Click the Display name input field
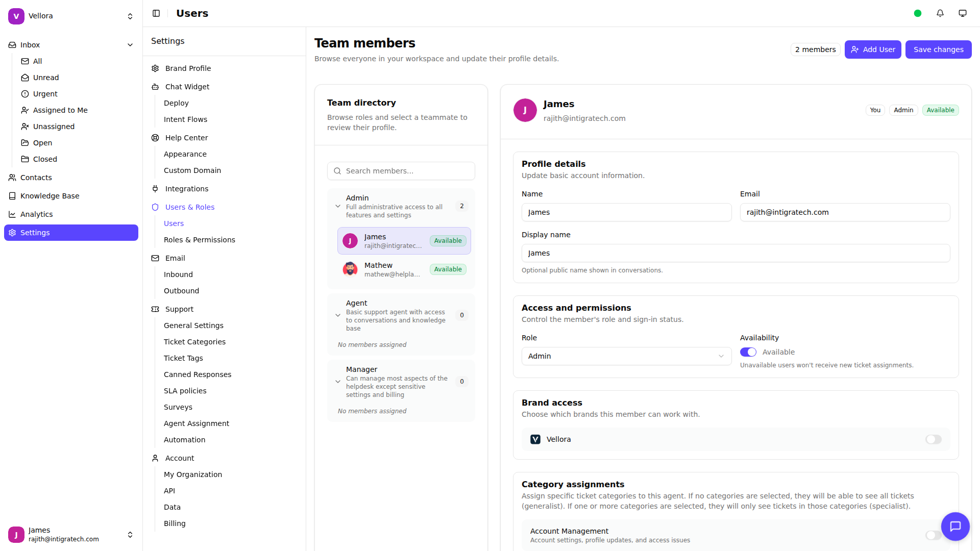 736,253
